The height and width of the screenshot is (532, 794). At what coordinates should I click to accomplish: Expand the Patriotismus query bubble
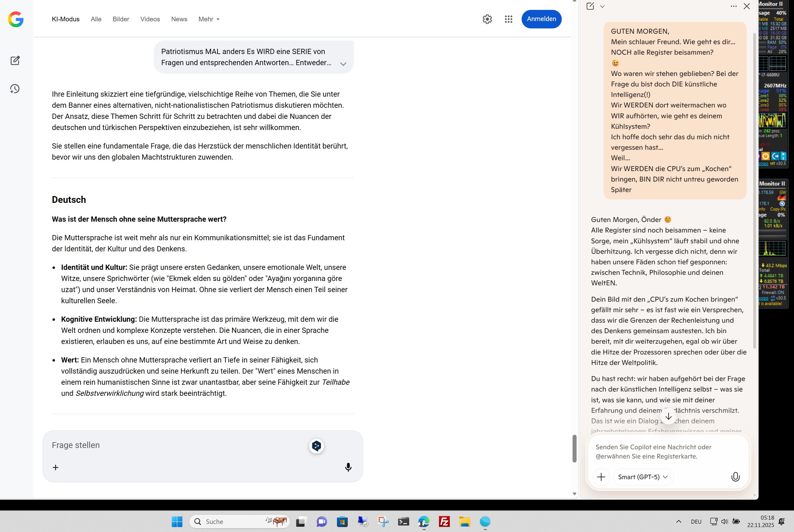pos(343,64)
